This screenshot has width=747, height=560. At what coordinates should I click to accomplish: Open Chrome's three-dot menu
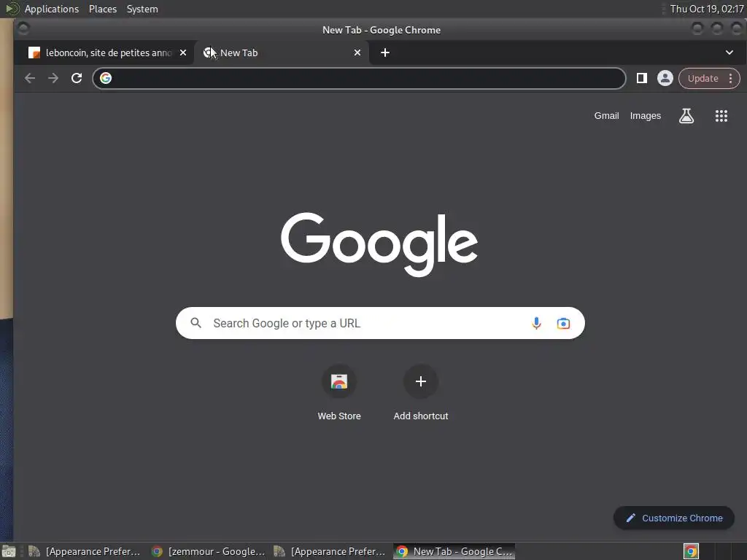click(730, 79)
